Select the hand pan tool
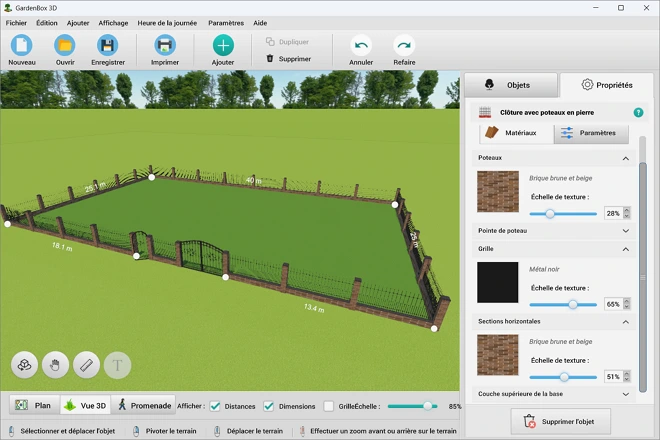 click(x=55, y=365)
